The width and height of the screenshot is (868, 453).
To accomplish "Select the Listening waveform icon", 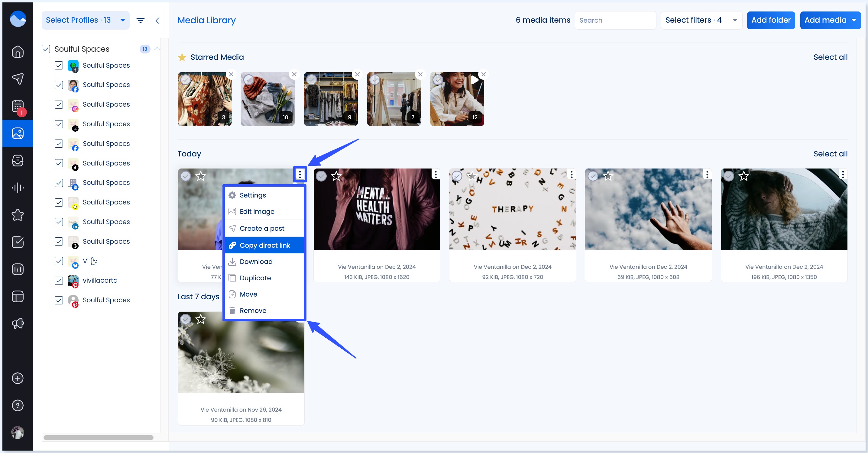I will [x=18, y=188].
